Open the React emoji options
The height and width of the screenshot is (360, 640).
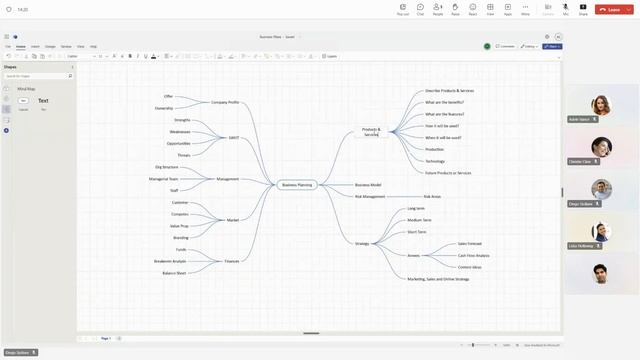tap(473, 9)
